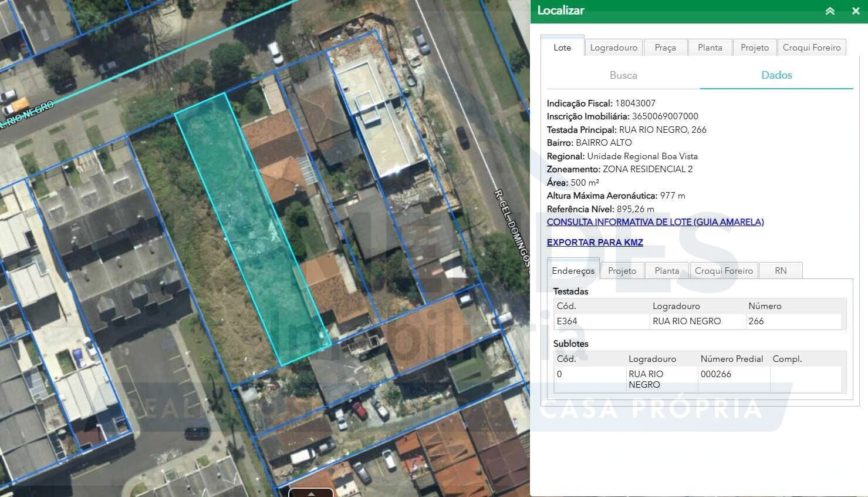Select the E364 testada table row
Screen dimensions: 868x497
(697, 321)
